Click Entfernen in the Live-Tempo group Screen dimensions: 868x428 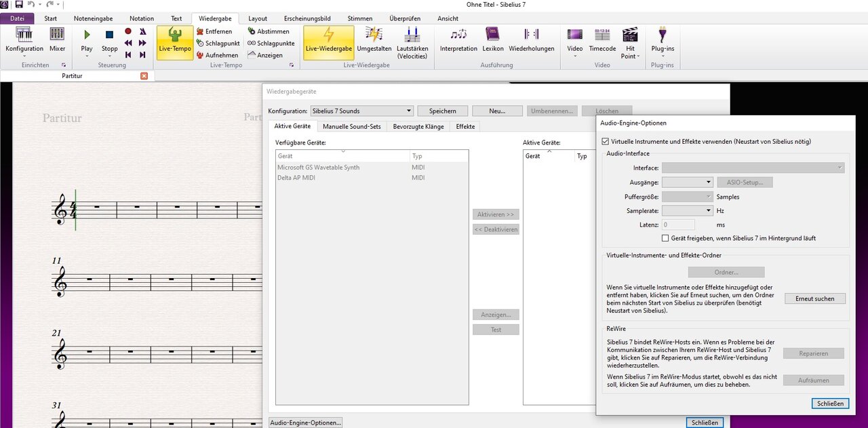coord(214,31)
